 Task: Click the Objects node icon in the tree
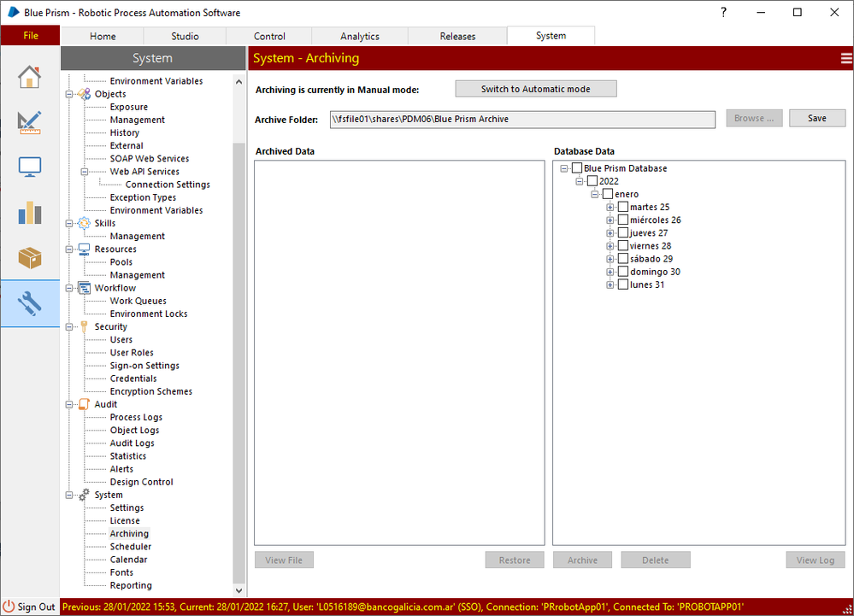click(84, 94)
